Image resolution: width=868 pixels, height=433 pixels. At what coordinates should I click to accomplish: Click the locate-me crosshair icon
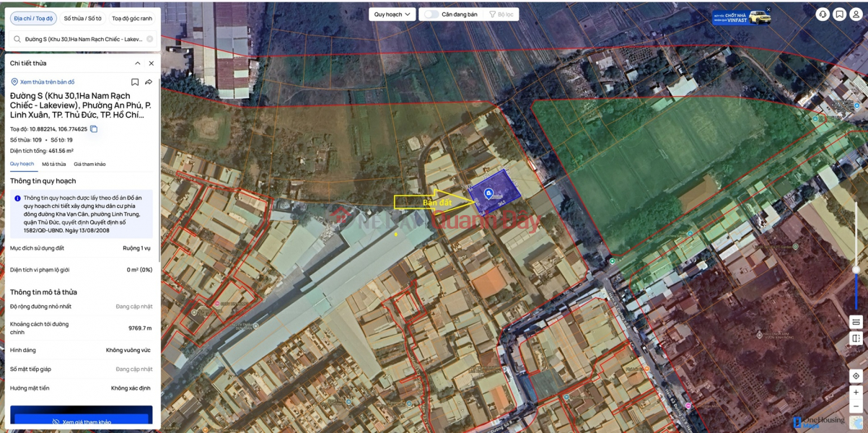855,376
